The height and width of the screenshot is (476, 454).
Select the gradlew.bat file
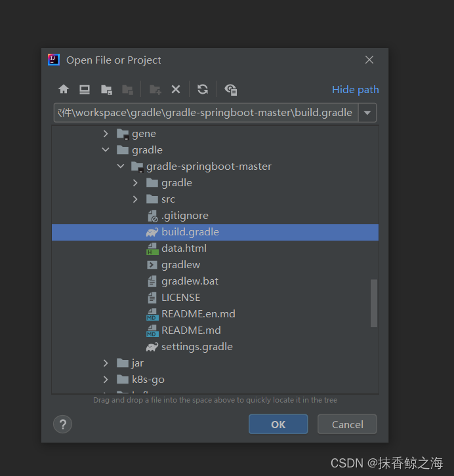215,281
